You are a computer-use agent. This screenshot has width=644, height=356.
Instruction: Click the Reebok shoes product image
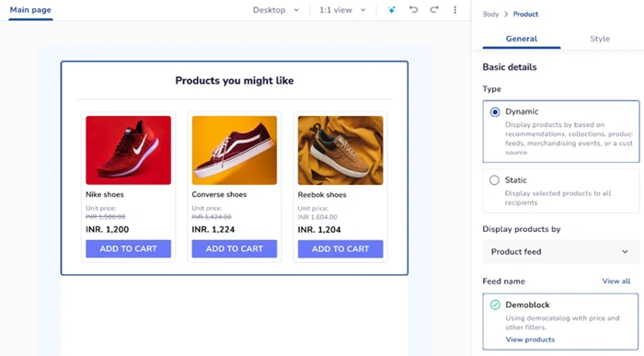click(340, 150)
